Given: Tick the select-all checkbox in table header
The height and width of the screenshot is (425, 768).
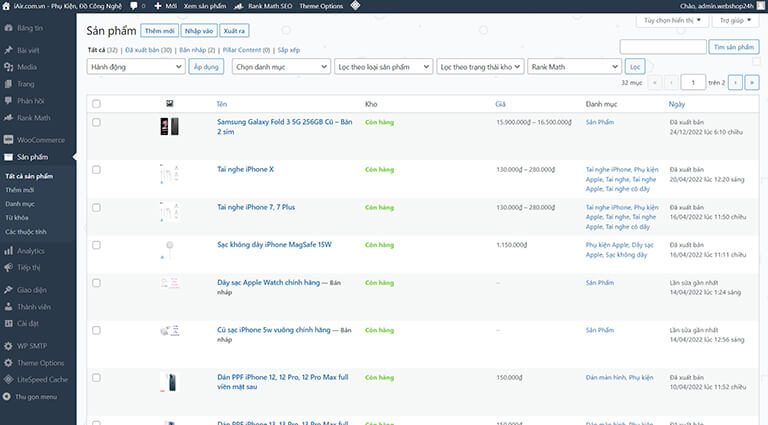Looking at the screenshot, I should pos(96,103).
